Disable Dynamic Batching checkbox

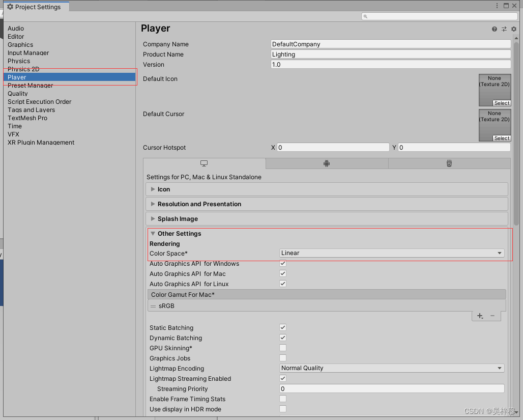click(283, 338)
